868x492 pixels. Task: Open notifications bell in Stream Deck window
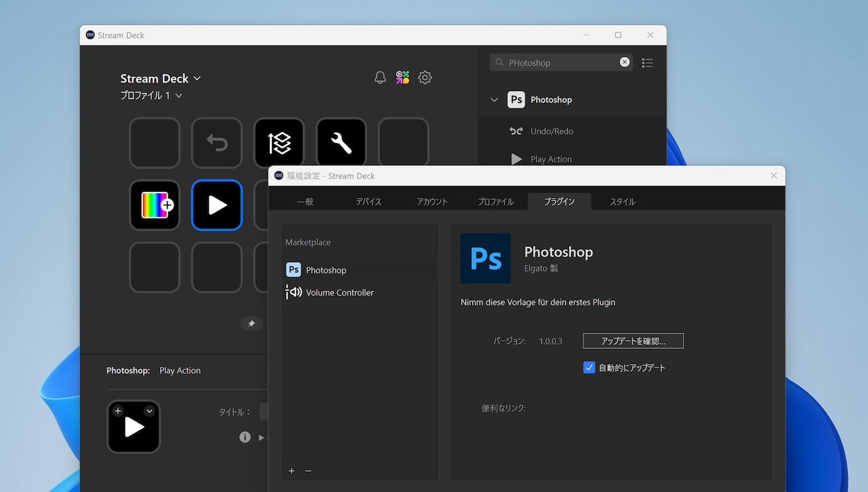[x=380, y=77]
